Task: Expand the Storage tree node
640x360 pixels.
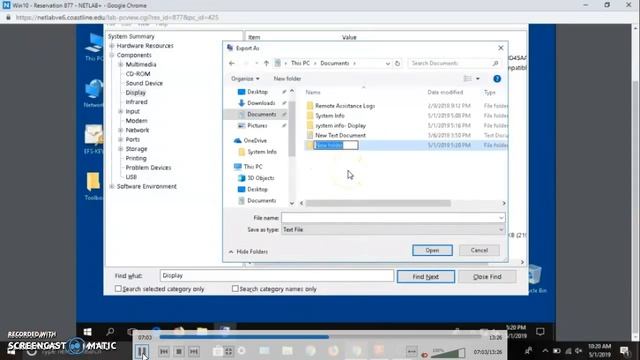Action: [121, 149]
